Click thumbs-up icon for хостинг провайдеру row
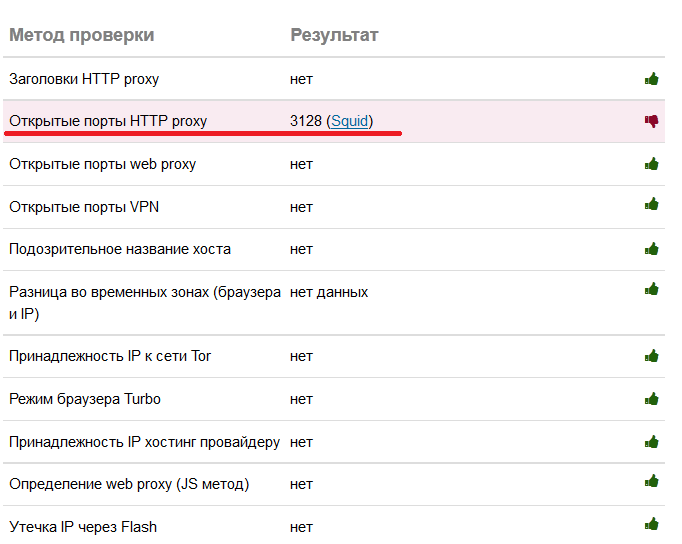682x544 pixels. (x=651, y=442)
